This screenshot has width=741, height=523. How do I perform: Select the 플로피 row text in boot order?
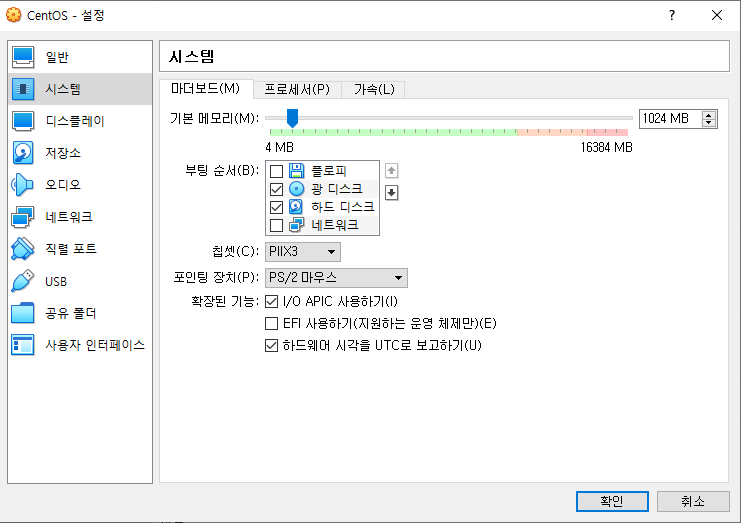(x=329, y=171)
